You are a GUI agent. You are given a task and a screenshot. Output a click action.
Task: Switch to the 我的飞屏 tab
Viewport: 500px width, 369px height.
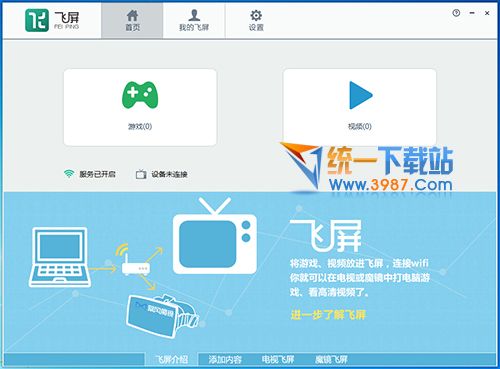coord(194,21)
